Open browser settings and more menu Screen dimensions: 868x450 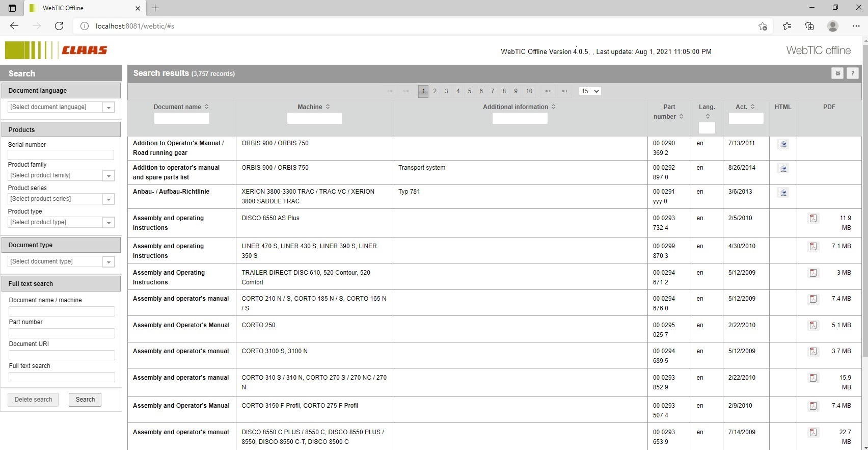[x=856, y=26]
